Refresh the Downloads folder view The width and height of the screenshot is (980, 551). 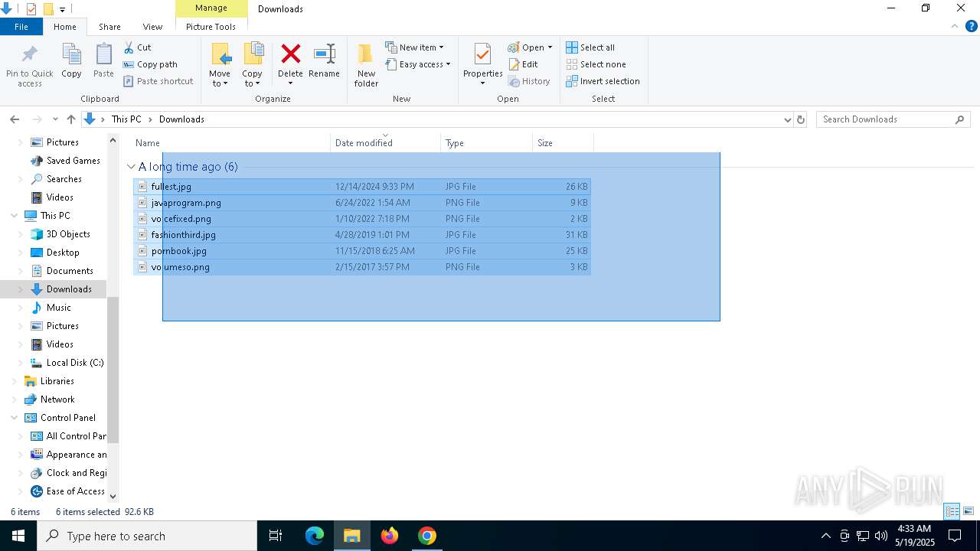[801, 119]
